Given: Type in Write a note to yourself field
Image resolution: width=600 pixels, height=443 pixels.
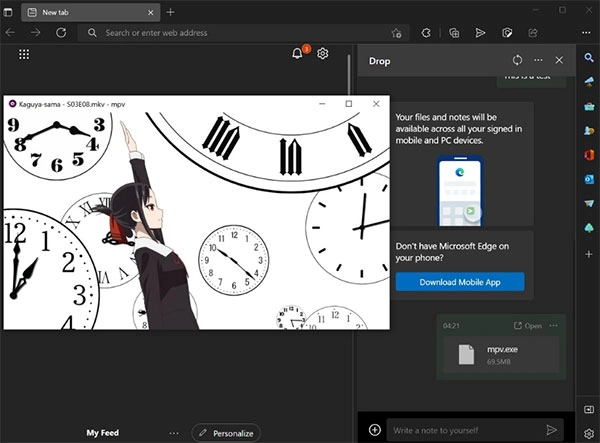Looking at the screenshot, I should click(460, 429).
